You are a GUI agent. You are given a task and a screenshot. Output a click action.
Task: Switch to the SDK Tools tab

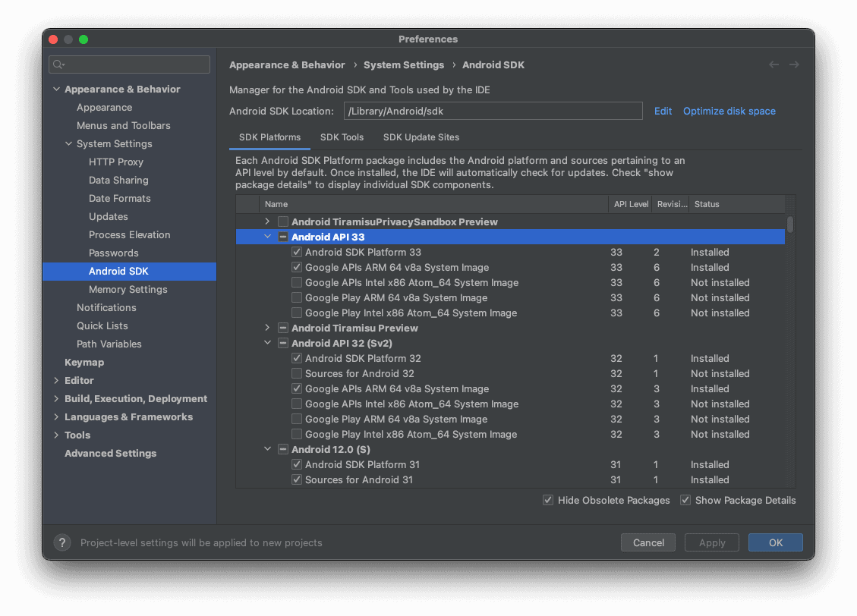(x=342, y=137)
